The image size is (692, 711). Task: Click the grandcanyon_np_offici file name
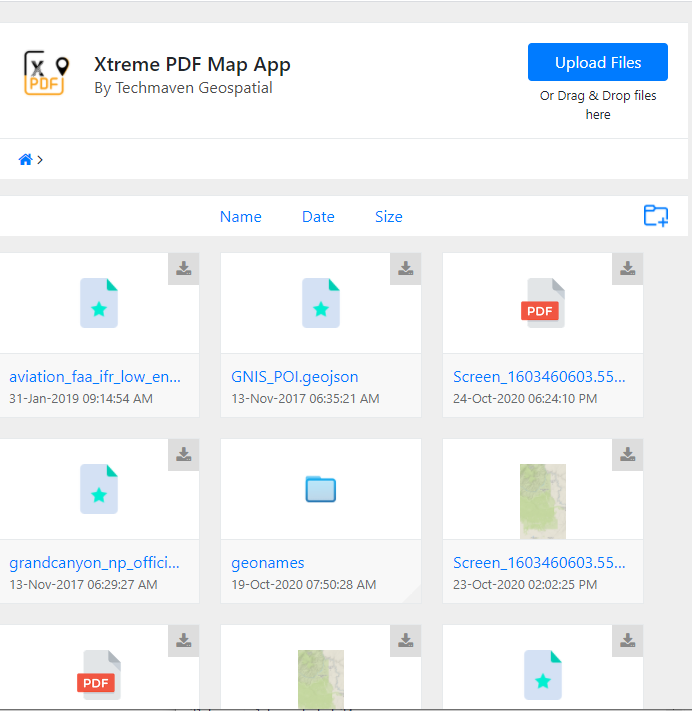point(95,563)
